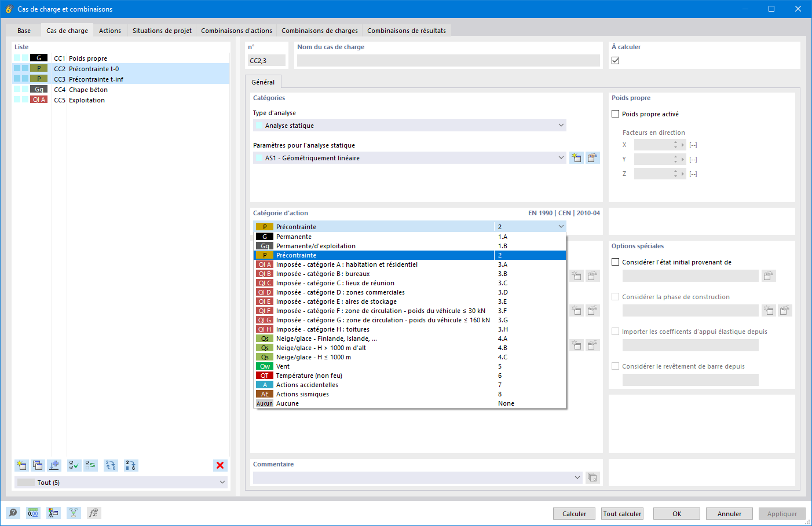Choose Permanente in the action category list
This screenshot has height=526, width=812.
point(409,237)
